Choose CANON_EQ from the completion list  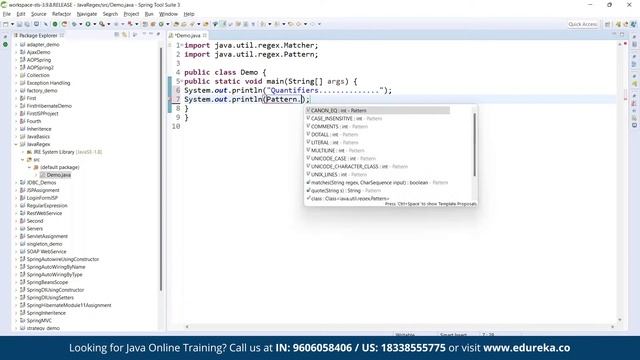coord(378,110)
